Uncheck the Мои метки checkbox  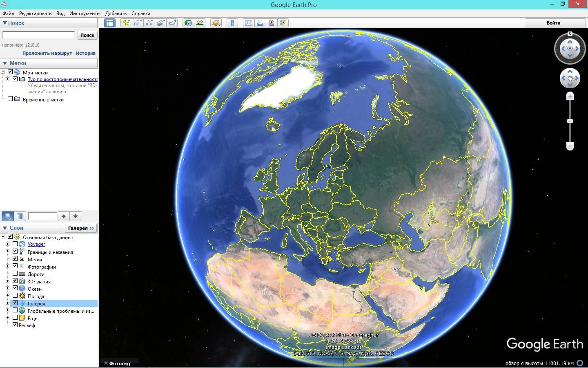10,72
